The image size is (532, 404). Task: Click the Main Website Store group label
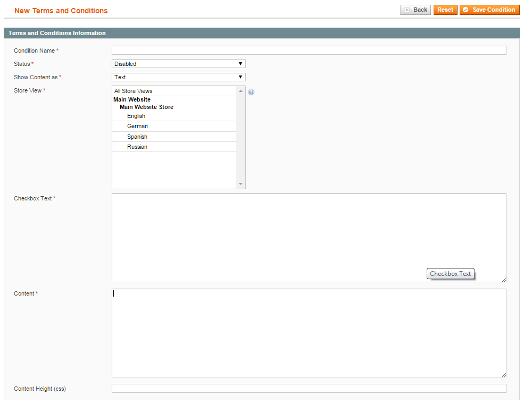[147, 107]
